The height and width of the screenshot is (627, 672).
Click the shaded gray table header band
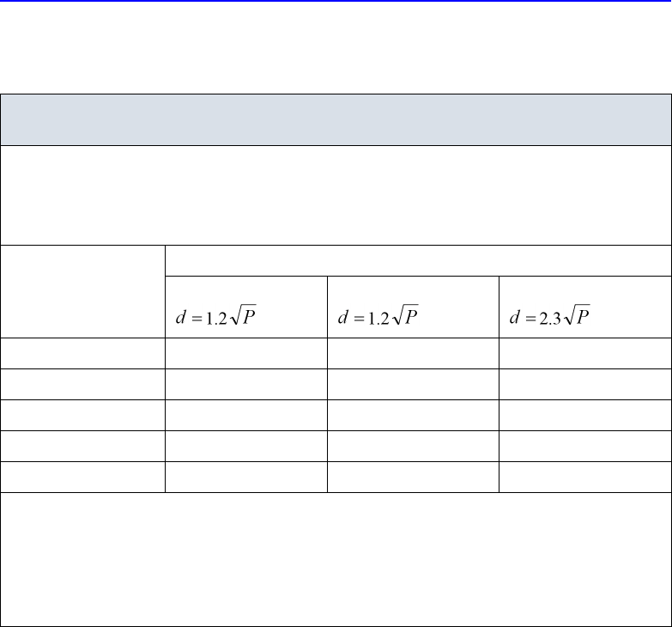(x=336, y=120)
